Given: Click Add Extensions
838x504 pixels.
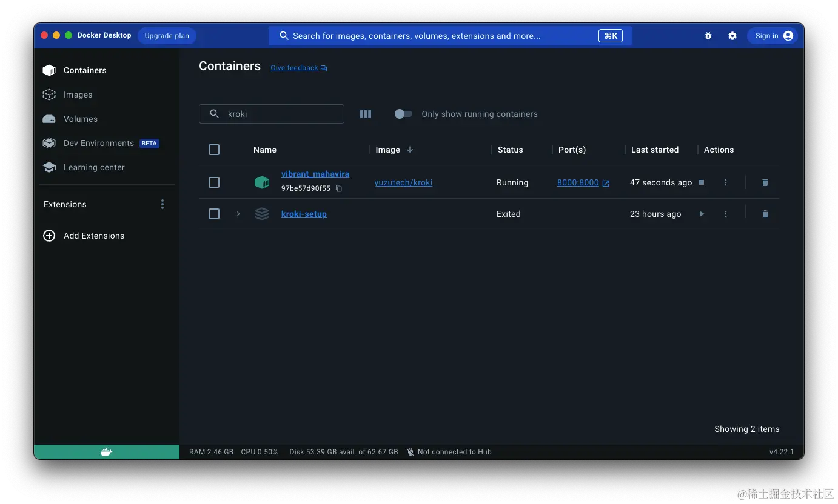Looking at the screenshot, I should point(84,236).
